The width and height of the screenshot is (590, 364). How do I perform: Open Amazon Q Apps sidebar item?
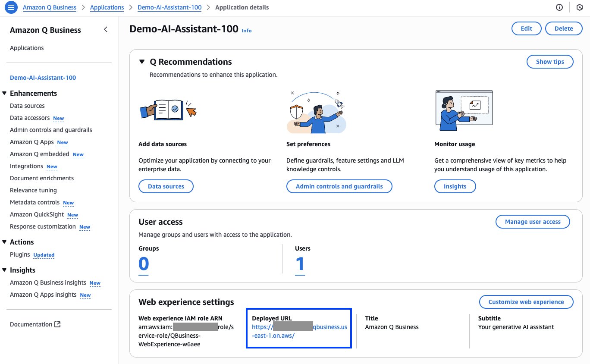[32, 142]
